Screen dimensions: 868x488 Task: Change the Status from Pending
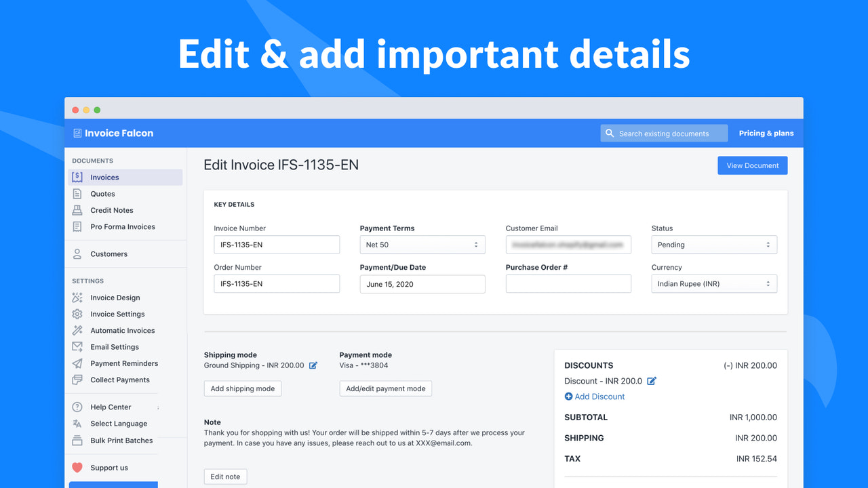[x=713, y=244]
